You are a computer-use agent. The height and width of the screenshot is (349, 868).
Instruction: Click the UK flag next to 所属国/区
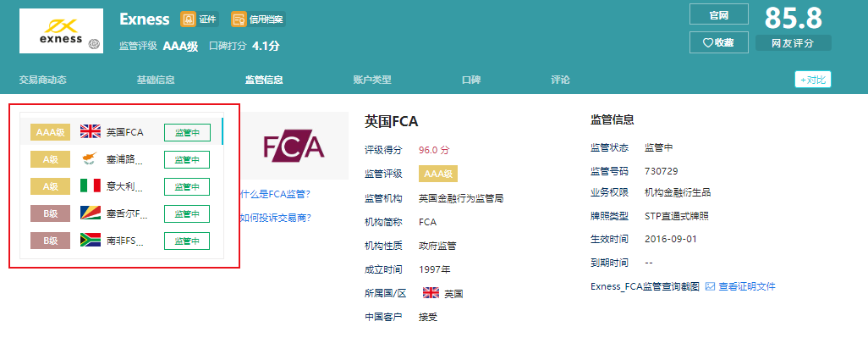pyautogui.click(x=431, y=293)
